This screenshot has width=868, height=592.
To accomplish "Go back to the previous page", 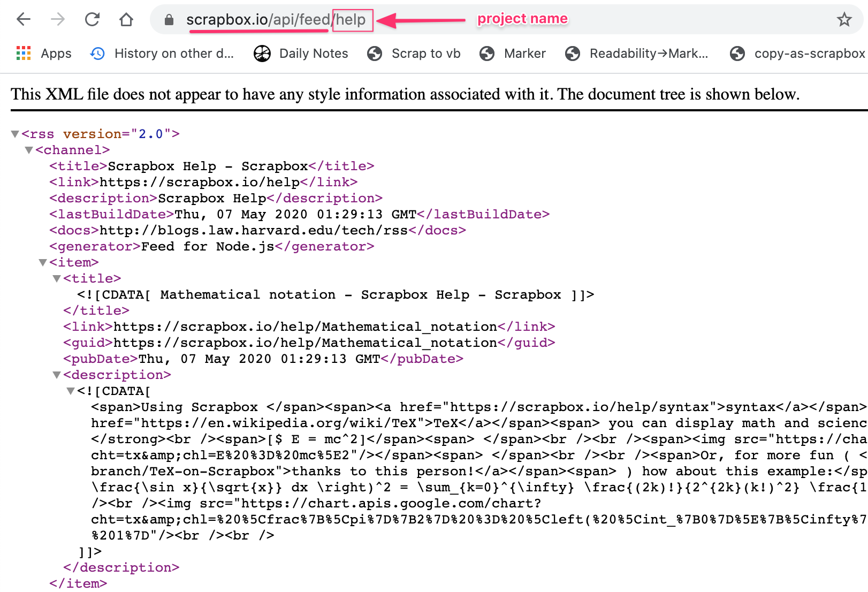I will (24, 20).
